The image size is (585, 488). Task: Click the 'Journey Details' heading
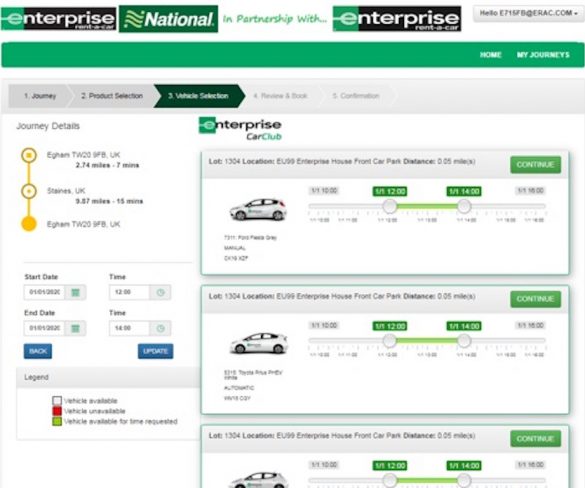48,126
